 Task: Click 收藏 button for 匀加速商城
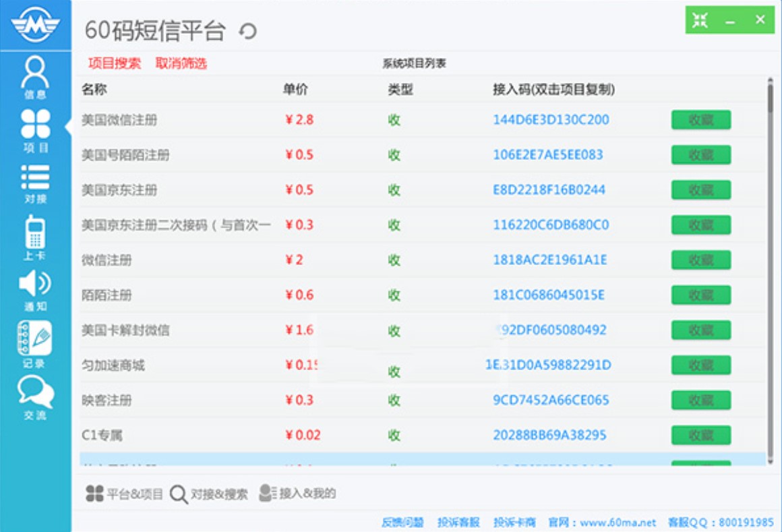pyautogui.click(x=700, y=365)
